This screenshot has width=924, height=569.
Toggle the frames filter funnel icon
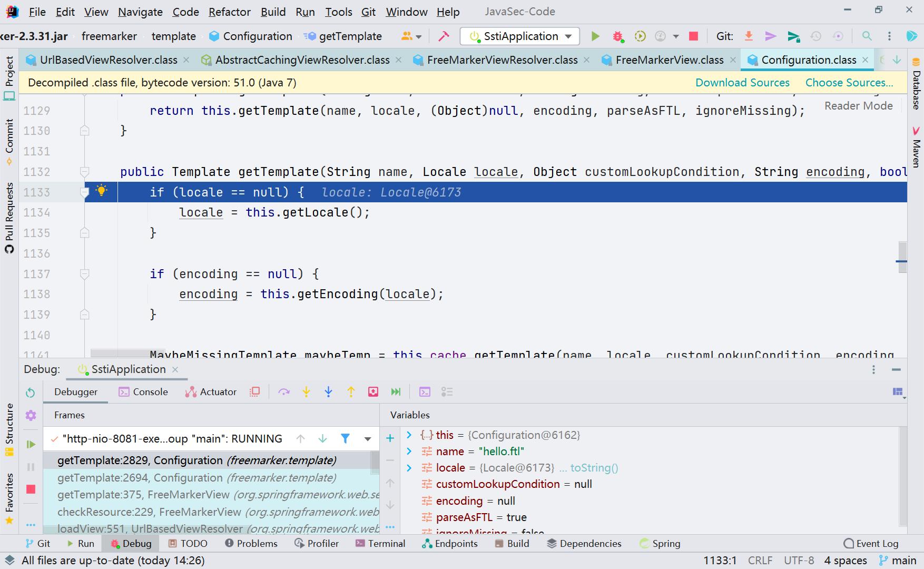tap(345, 438)
